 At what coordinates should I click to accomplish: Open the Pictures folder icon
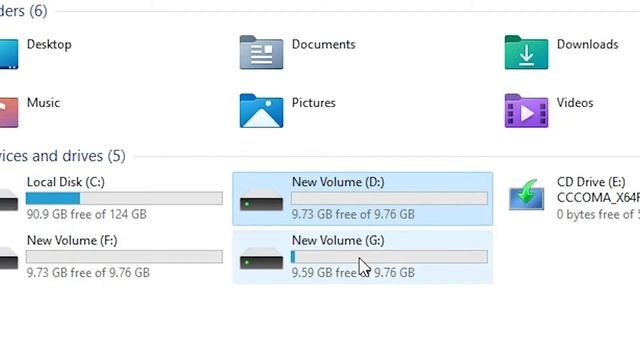(x=261, y=111)
